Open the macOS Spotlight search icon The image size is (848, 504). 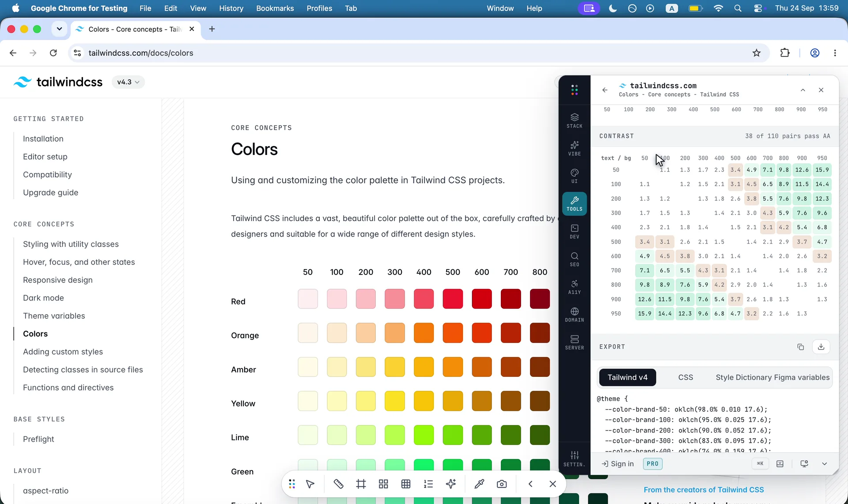(738, 8)
